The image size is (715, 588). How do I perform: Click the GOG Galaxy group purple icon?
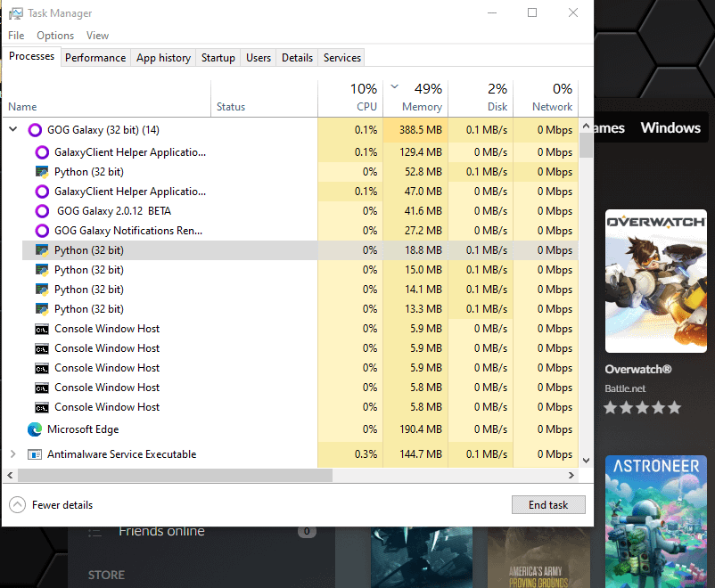(x=35, y=130)
